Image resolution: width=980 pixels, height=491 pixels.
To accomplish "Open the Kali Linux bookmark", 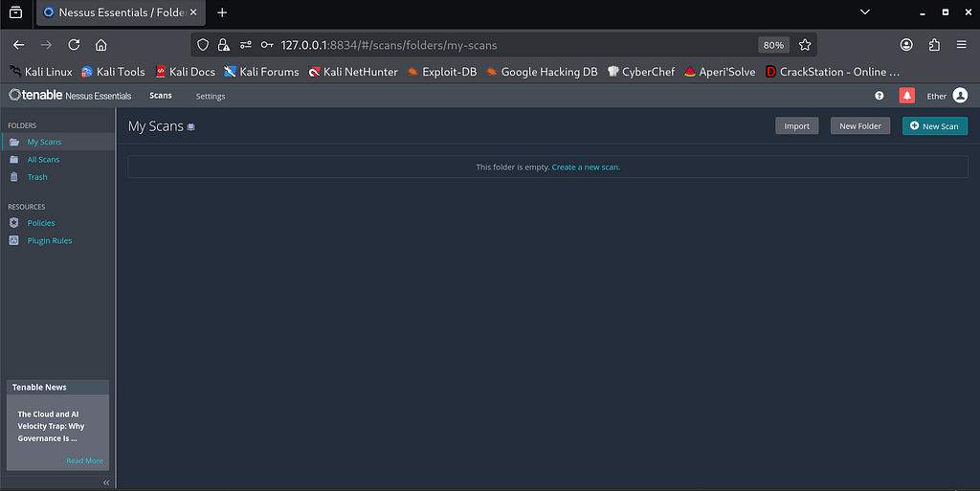I will [40, 72].
